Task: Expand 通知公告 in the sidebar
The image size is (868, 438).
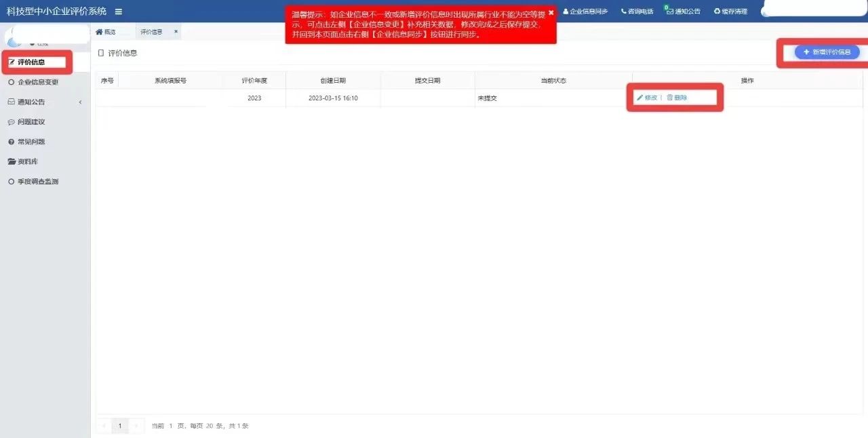Action: click(x=45, y=102)
